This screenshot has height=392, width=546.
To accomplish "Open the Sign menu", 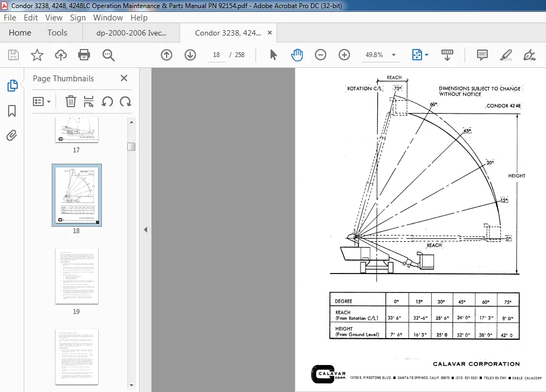I will coord(78,18).
